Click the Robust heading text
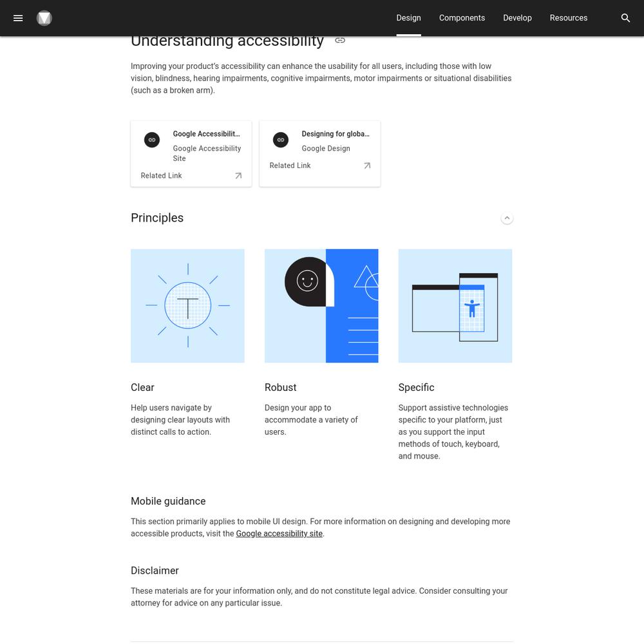This screenshot has height=644, width=644. 280,387
